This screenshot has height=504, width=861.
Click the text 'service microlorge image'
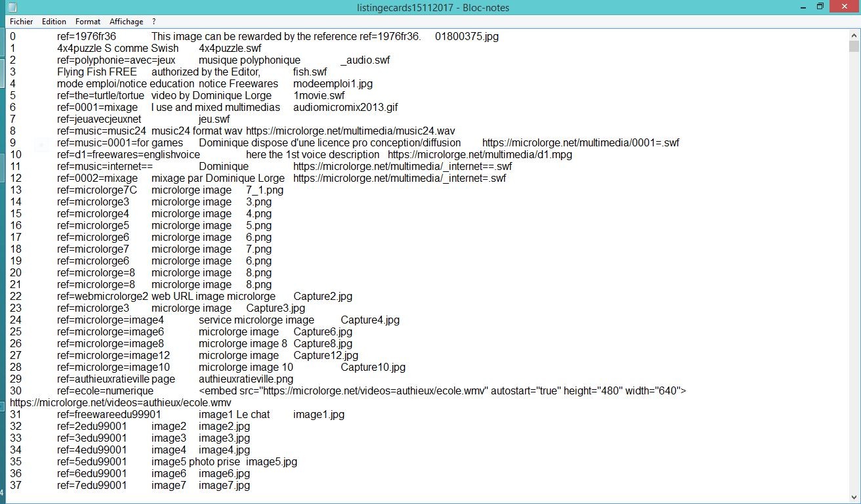tap(257, 320)
